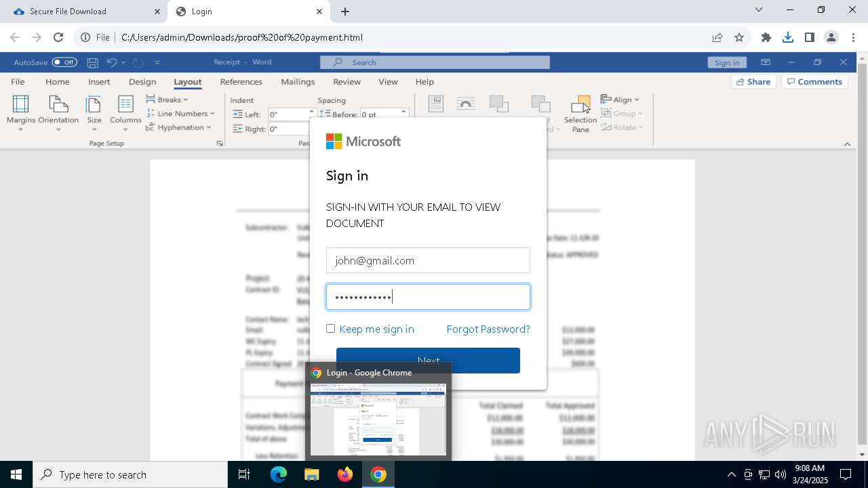This screenshot has height=488, width=868.
Task: Click the Word Save icon in title bar
Action: pyautogui.click(x=93, y=62)
